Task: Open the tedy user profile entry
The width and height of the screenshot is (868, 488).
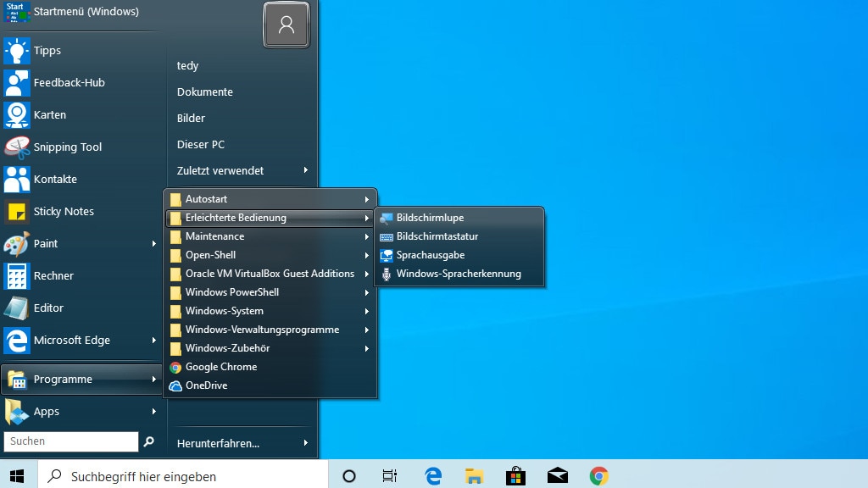Action: coord(186,65)
